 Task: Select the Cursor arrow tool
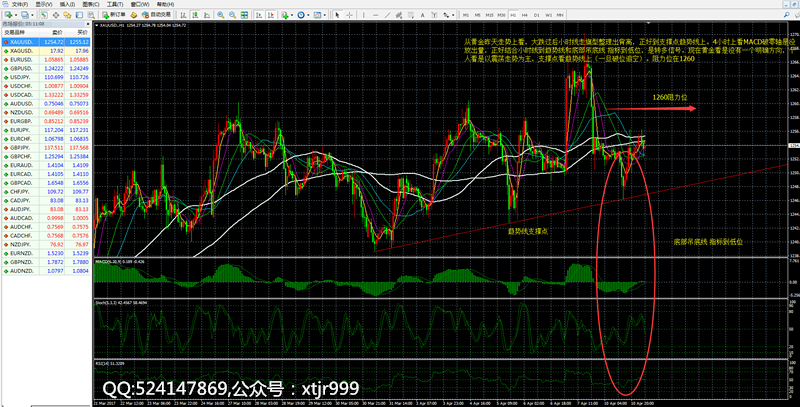click(337, 15)
